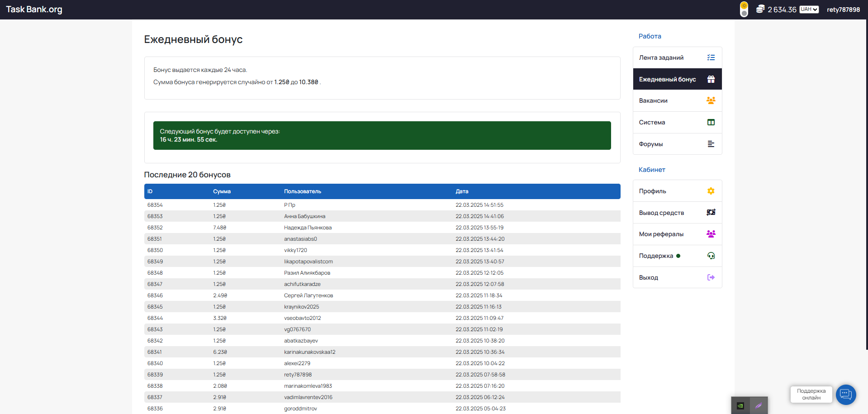Open the Поддержка menu item
868x414 pixels.
[x=677, y=256]
